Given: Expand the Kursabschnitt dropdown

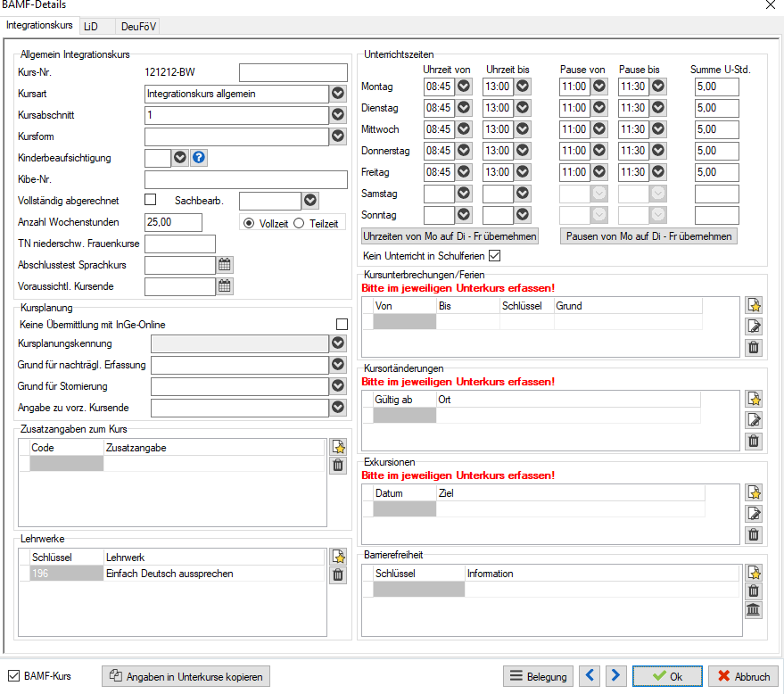Looking at the screenshot, I should point(339,115).
